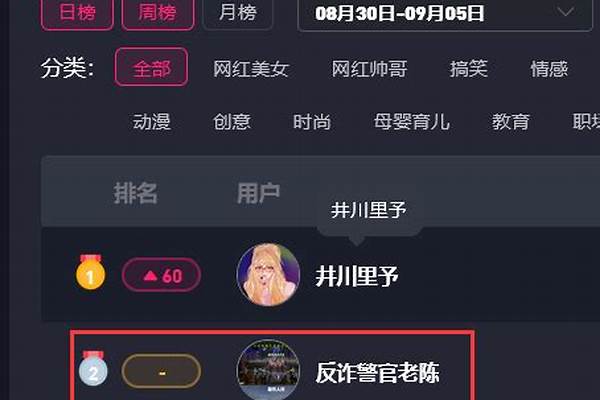Switch to 周榜 weekly ranking
The height and width of the screenshot is (400, 600).
click(x=158, y=14)
